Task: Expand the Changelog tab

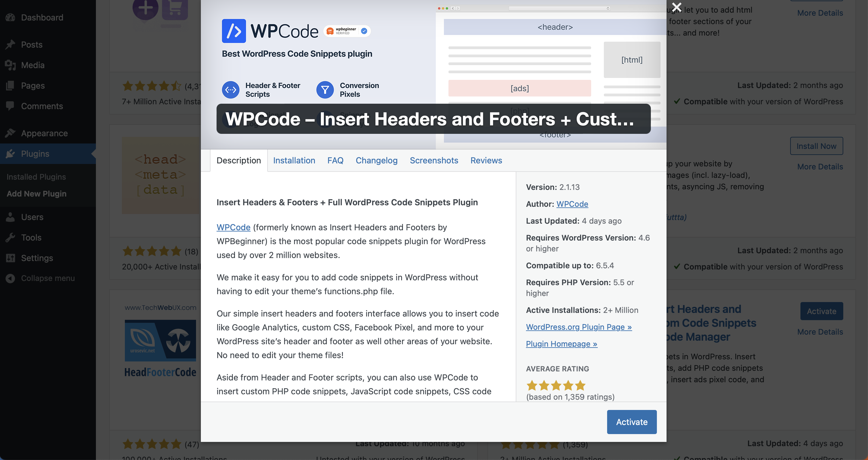Action: pos(377,160)
